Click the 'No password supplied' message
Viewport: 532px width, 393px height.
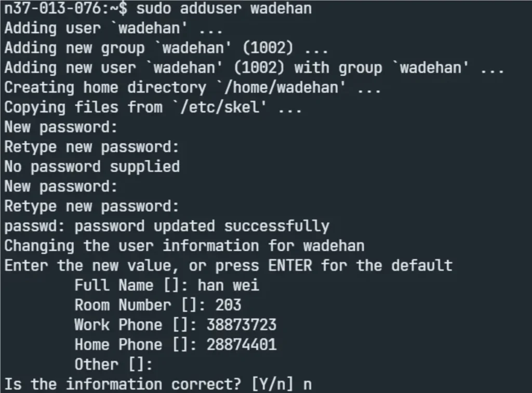(x=92, y=167)
